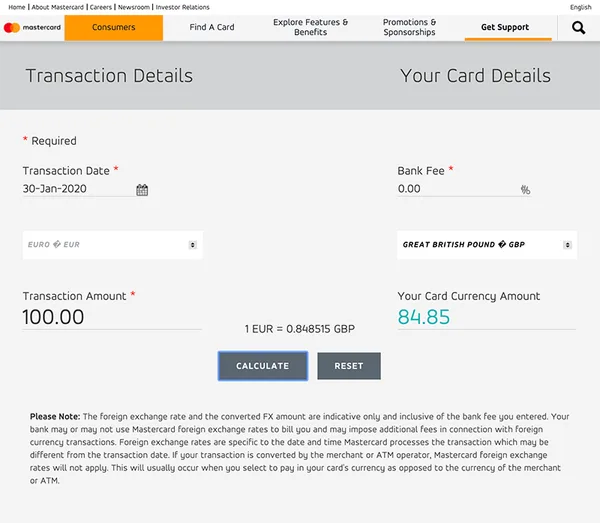The width and height of the screenshot is (600, 523).
Task: Expand Great British Pound currency dropdown
Action: (486, 245)
